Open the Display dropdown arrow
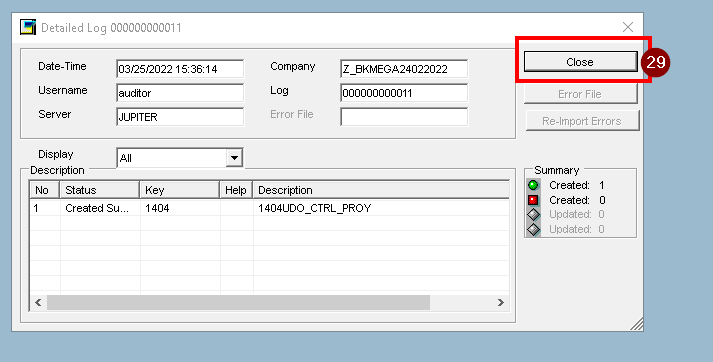The height and width of the screenshot is (362, 713). pyautogui.click(x=234, y=158)
